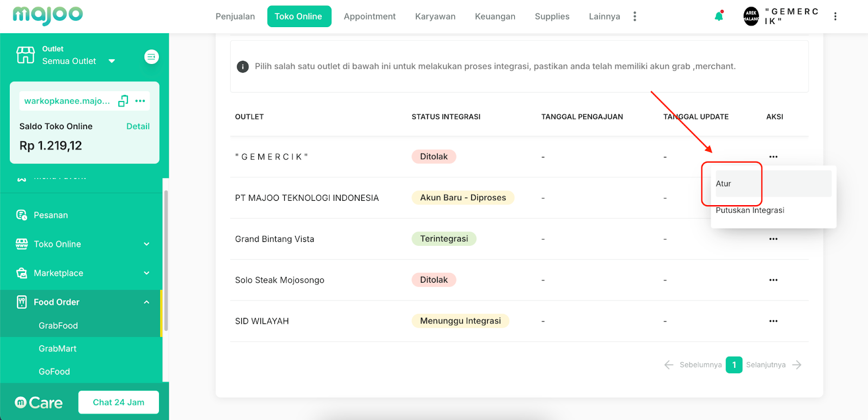The width and height of the screenshot is (868, 420).
Task: Click the Outlet store icon
Action: tap(25, 55)
